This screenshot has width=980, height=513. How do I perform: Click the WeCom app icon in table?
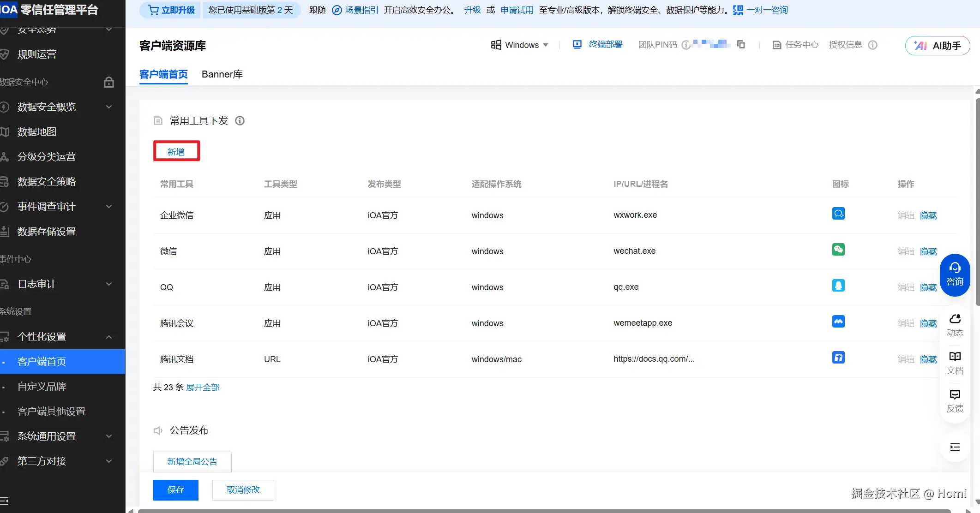[x=838, y=214]
